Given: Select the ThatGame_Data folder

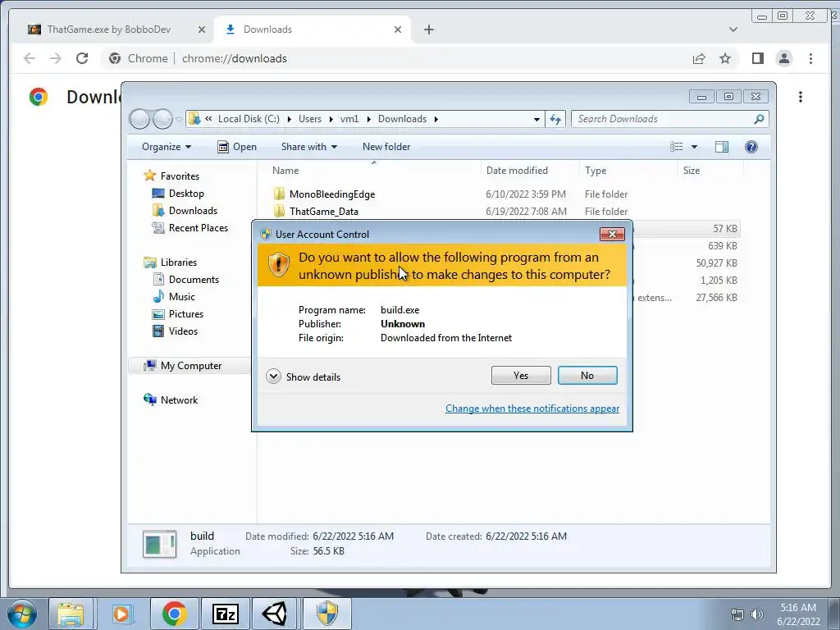Looking at the screenshot, I should coord(323,211).
